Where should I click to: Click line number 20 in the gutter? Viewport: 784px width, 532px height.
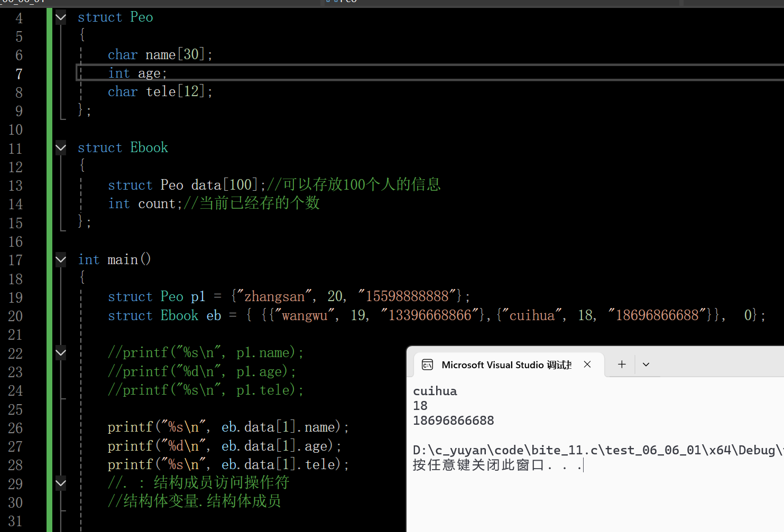click(x=15, y=316)
